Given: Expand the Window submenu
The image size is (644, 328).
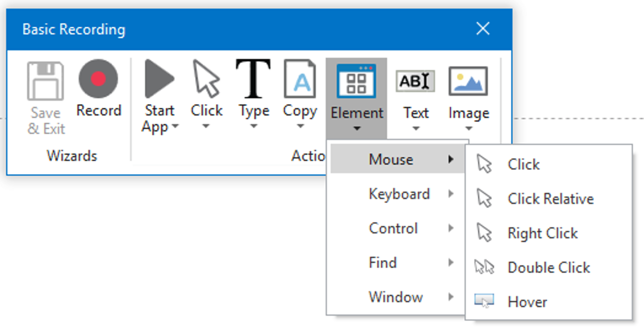Looking at the screenshot, I should (x=396, y=297).
